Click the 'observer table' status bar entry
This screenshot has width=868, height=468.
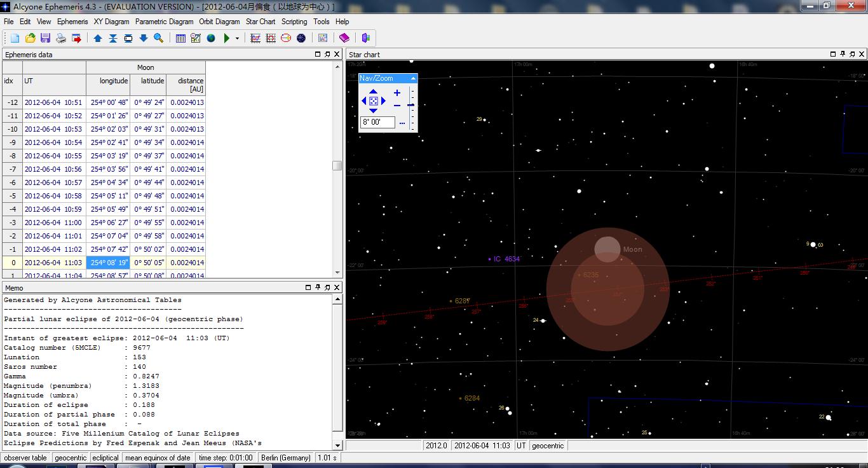coord(25,458)
